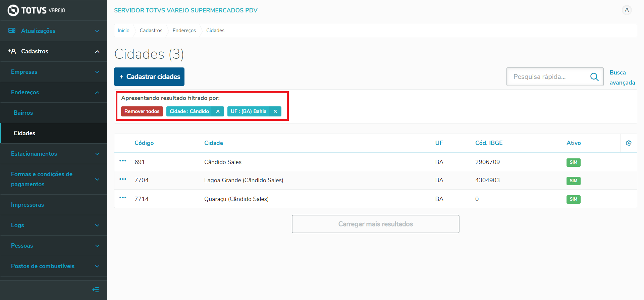Click the quick search magnifier icon
Screen dimensions: 644x300
tap(594, 77)
